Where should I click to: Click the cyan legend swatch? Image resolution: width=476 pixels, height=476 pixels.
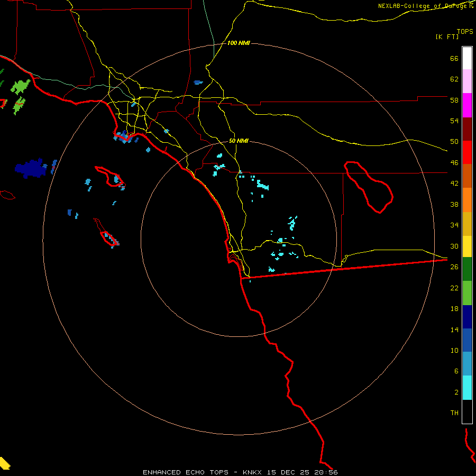[467, 388]
